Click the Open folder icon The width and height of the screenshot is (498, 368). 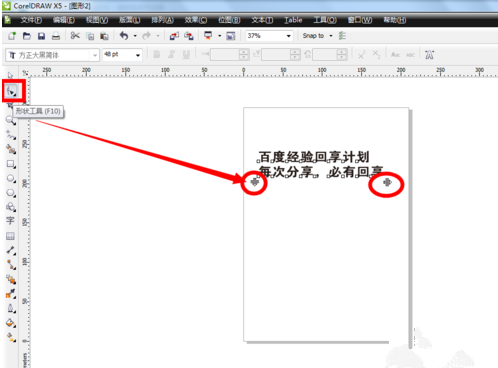click(x=27, y=36)
